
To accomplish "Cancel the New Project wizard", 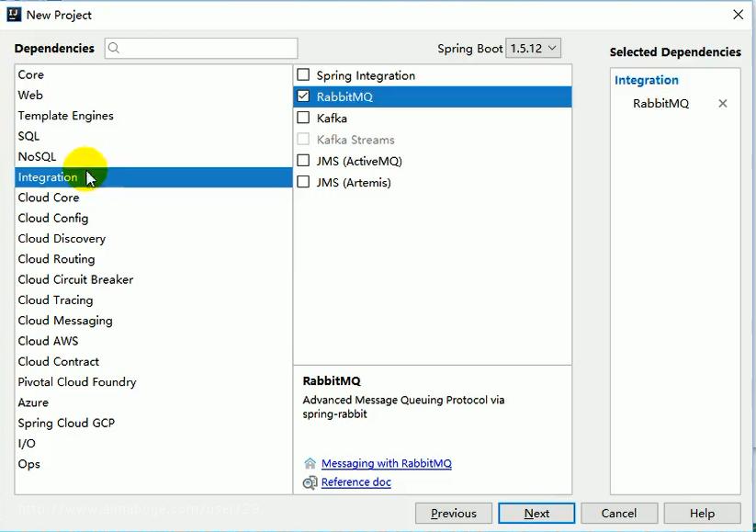I will (619, 514).
